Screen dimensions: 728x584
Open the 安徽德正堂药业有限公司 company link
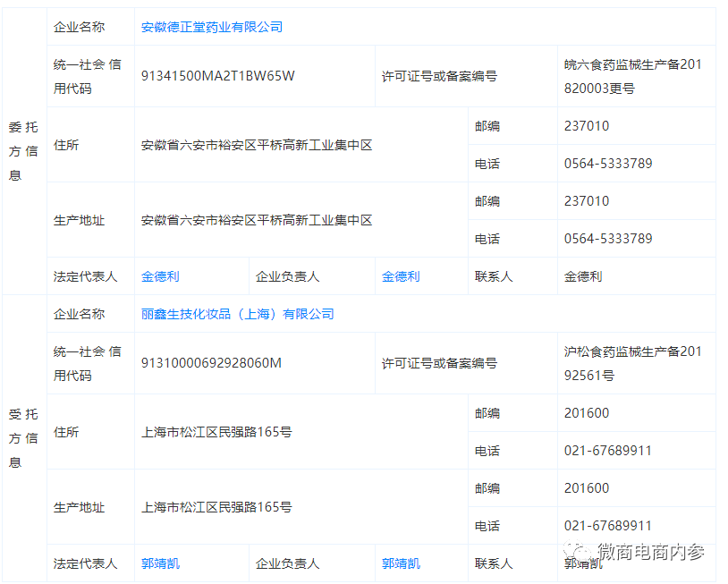point(212,27)
